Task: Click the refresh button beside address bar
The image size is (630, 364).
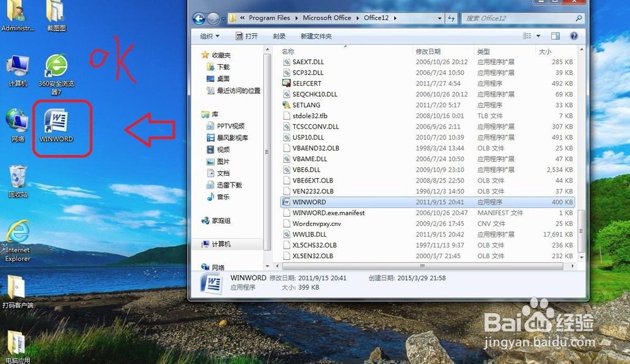Action: [x=452, y=18]
